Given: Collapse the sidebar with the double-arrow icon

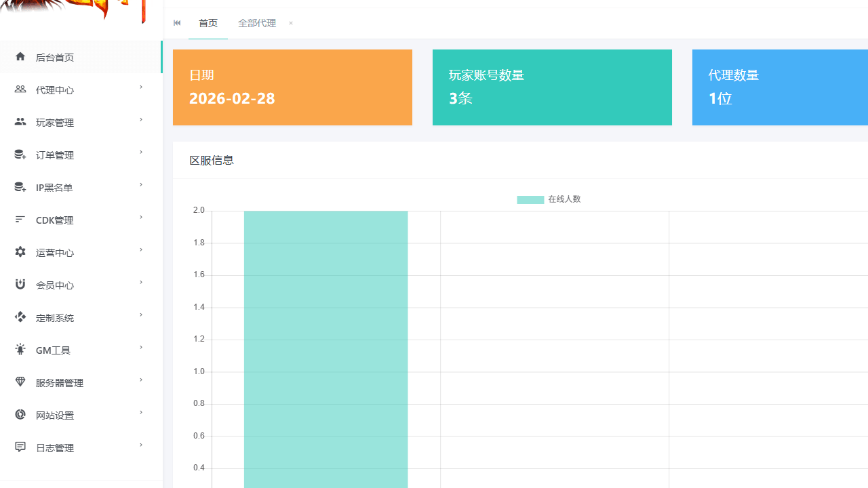Looking at the screenshot, I should coord(177,23).
